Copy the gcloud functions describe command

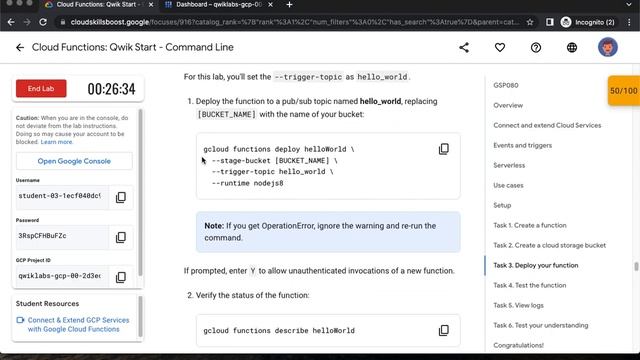coord(444,330)
